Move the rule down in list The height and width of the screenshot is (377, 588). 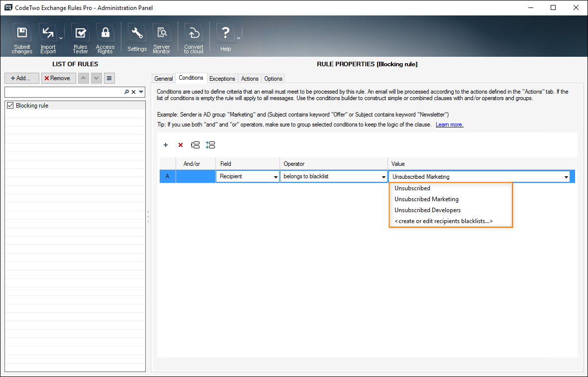[x=97, y=78]
